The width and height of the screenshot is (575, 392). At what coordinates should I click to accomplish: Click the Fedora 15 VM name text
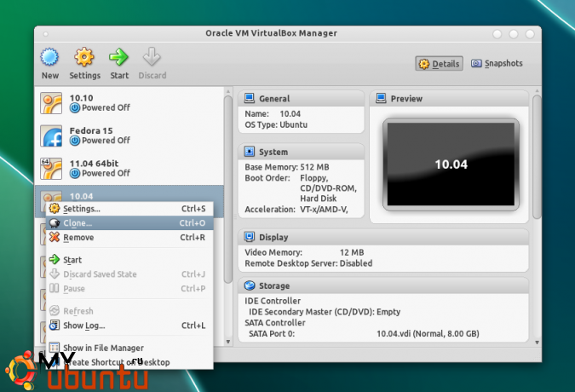(91, 130)
